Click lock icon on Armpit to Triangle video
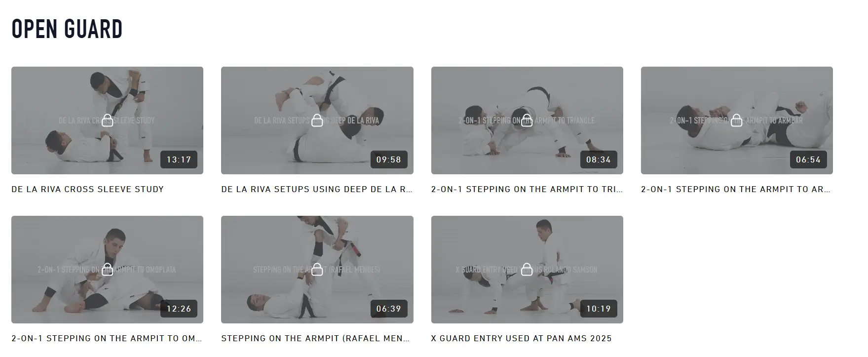The width and height of the screenshot is (868, 357). 527,120
